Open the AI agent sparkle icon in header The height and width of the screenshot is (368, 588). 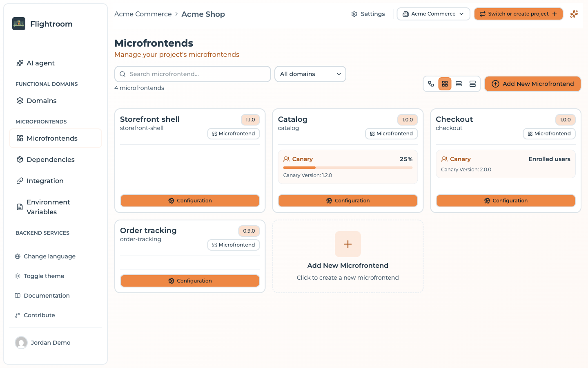point(574,14)
